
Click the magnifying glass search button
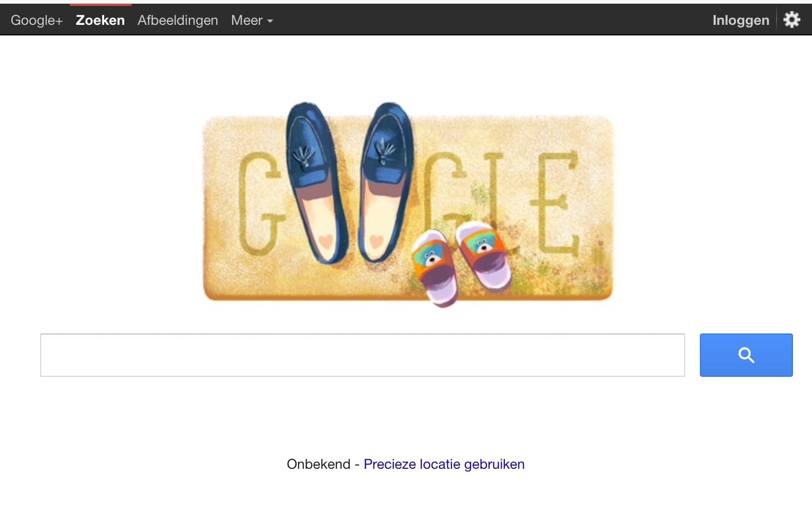coord(746,355)
